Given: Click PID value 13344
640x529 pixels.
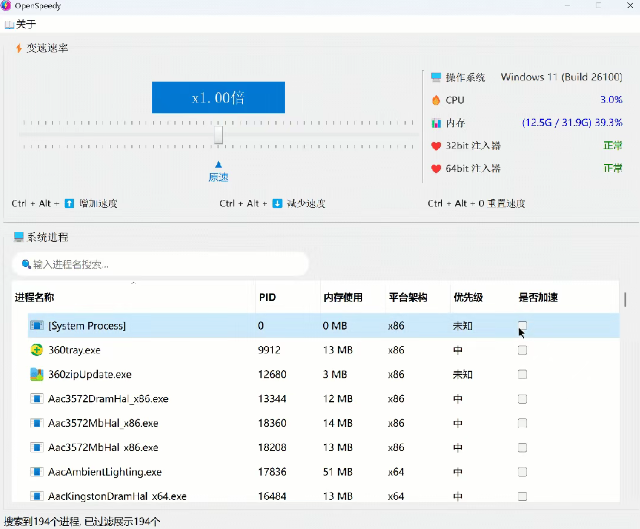Looking at the screenshot, I should (x=272, y=399).
